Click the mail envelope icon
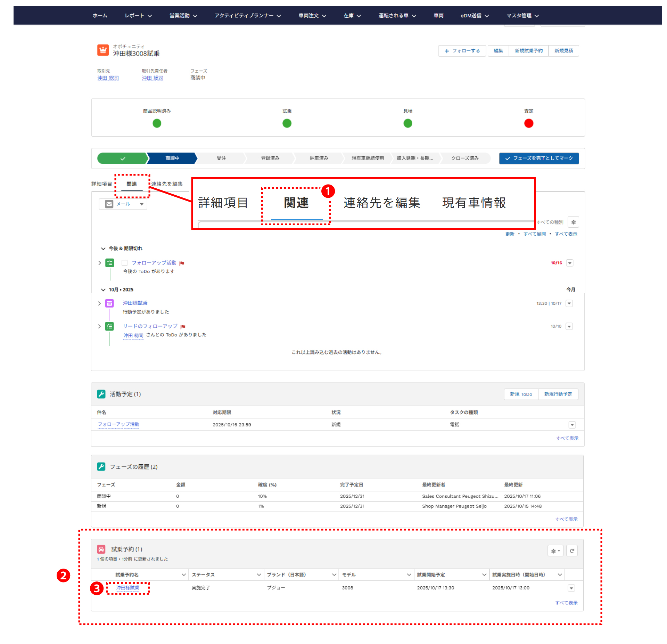 click(109, 204)
